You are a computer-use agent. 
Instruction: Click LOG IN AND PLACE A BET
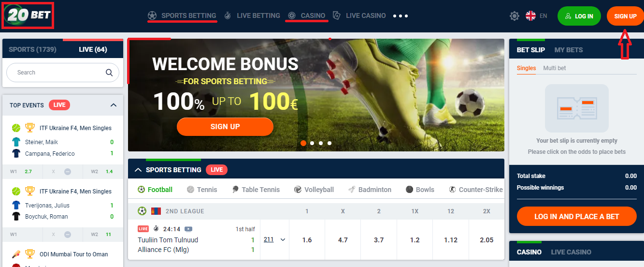(x=577, y=217)
